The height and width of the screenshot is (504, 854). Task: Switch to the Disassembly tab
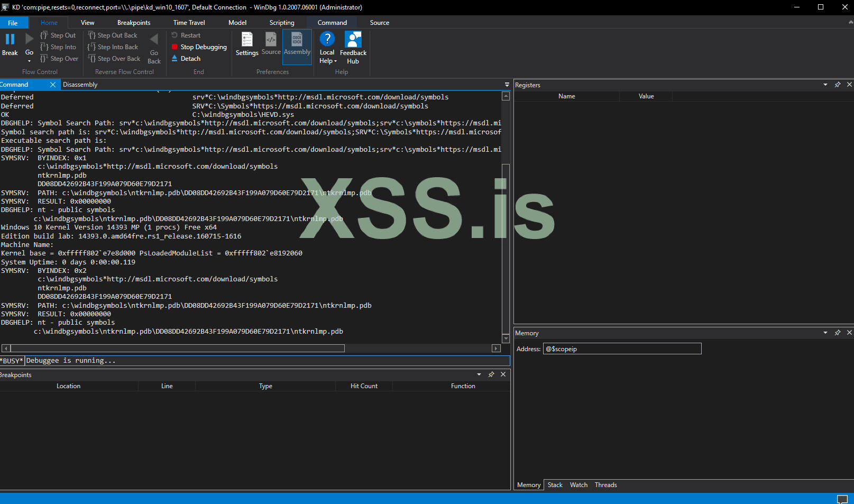click(x=80, y=85)
